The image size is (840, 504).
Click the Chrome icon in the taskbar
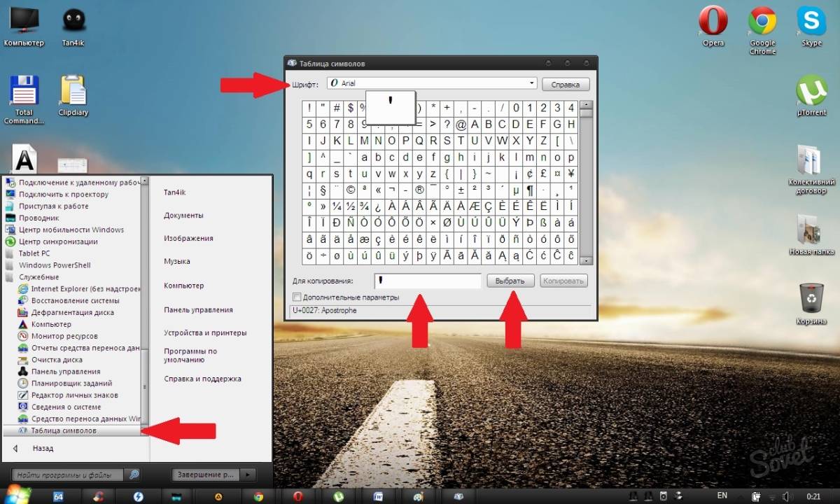[258, 496]
